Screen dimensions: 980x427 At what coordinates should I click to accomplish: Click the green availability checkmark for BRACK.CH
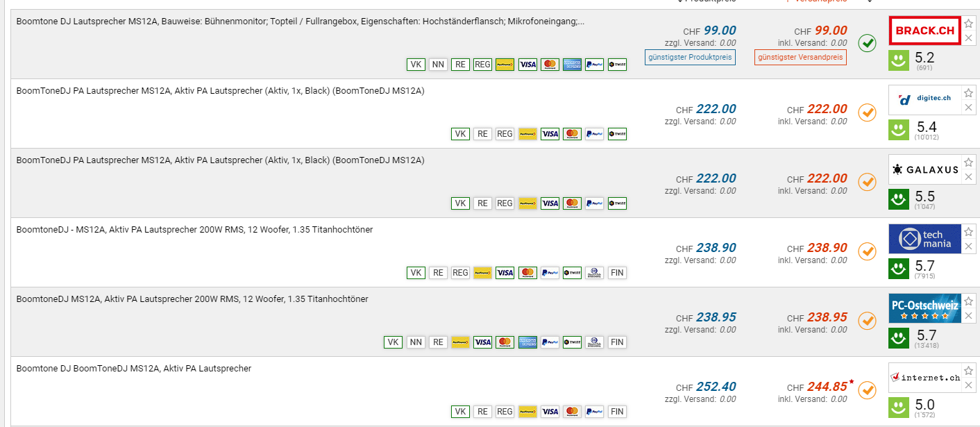coord(867,43)
